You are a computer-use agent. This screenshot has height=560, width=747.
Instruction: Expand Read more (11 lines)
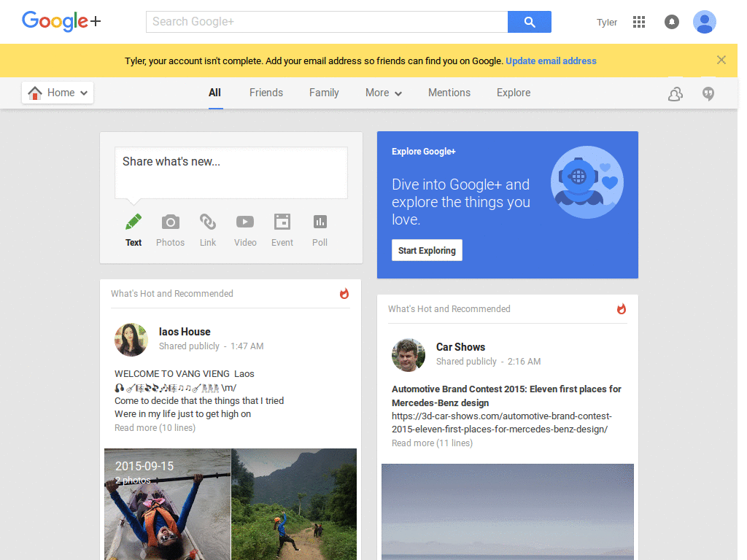[x=432, y=443]
